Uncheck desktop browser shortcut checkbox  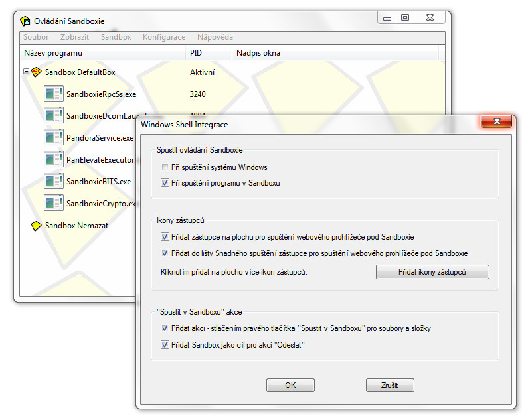165,237
